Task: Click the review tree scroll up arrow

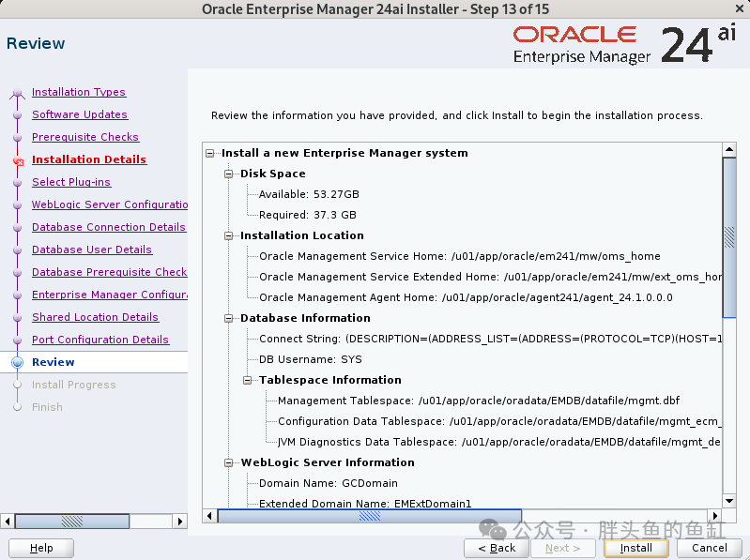Action: (x=729, y=149)
